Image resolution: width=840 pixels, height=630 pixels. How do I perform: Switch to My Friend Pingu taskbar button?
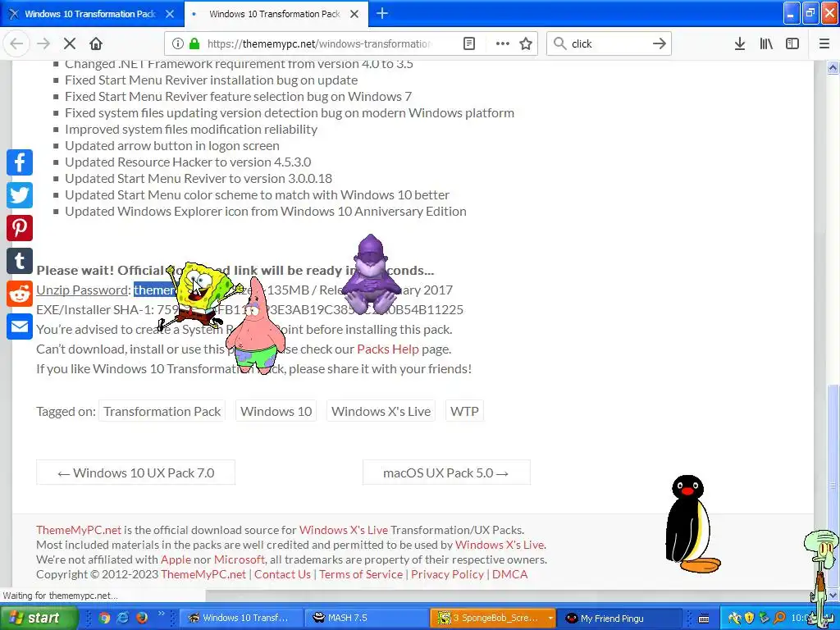[x=619, y=618]
